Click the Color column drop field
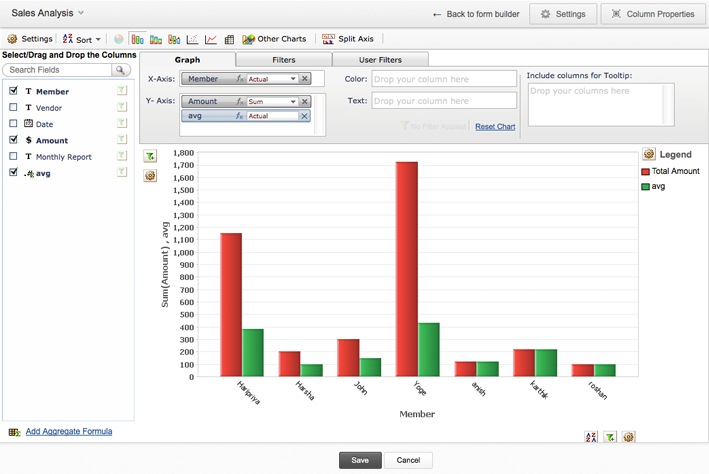Image resolution: width=709 pixels, height=474 pixels. point(444,78)
